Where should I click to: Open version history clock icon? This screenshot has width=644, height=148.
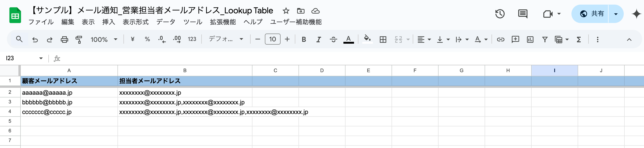pyautogui.click(x=500, y=14)
